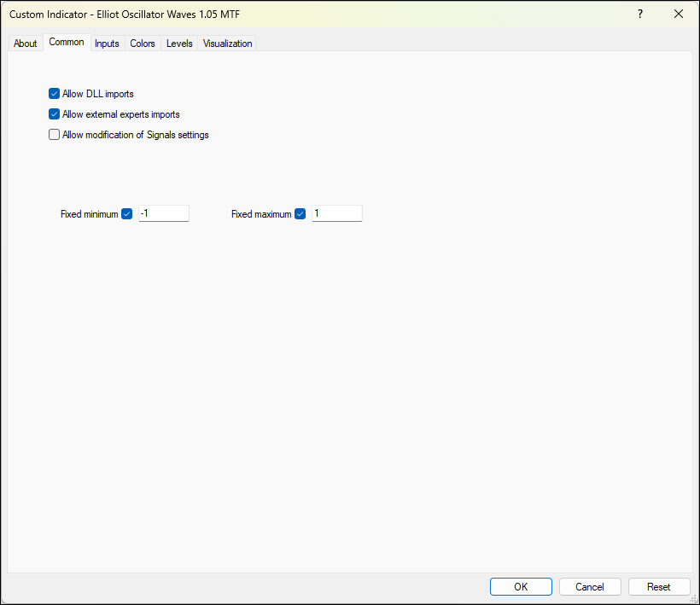Hit the Reset button
The width and height of the screenshot is (700, 605).
(x=659, y=587)
